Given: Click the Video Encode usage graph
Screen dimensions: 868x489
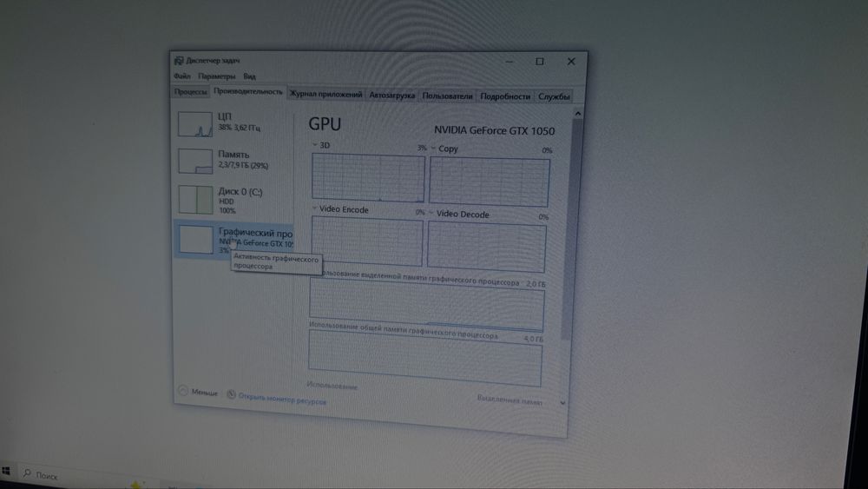Looking at the screenshot, I should pos(367,241).
